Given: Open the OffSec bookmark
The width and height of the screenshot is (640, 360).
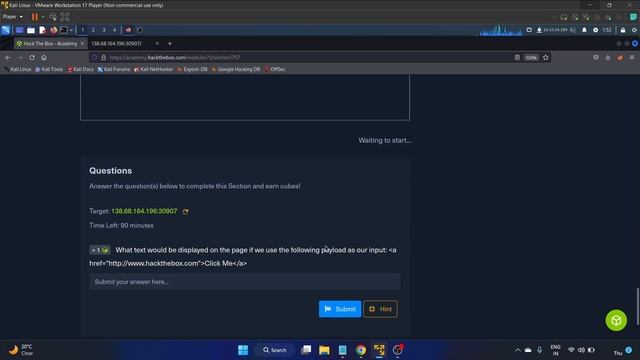Looking at the screenshot, I should [275, 69].
